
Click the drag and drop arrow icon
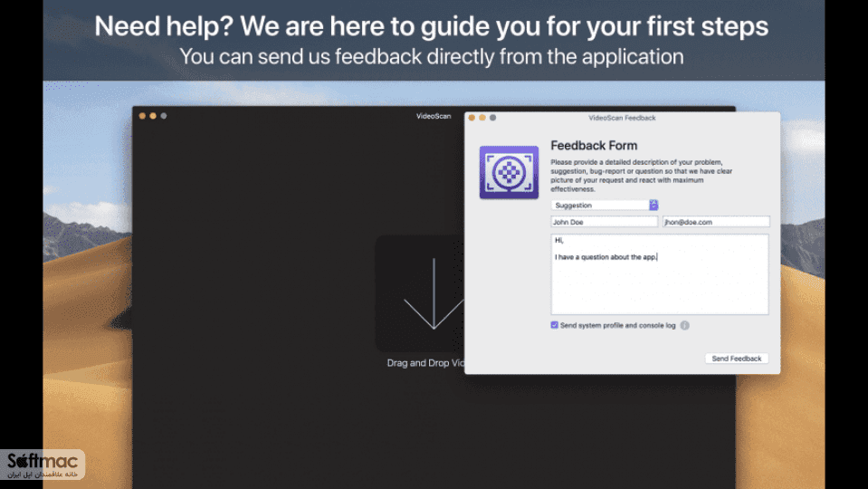[x=434, y=293]
